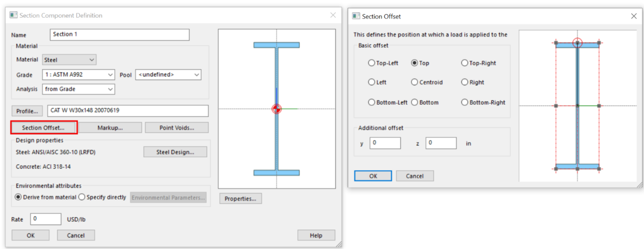Open the Analysis dropdown set to from Grade
The image size is (644, 249).
click(78, 89)
